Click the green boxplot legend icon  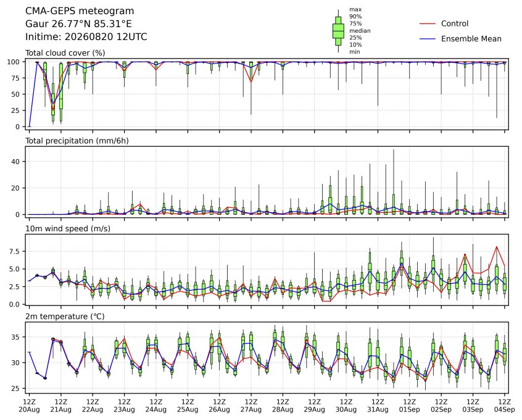tap(338, 31)
